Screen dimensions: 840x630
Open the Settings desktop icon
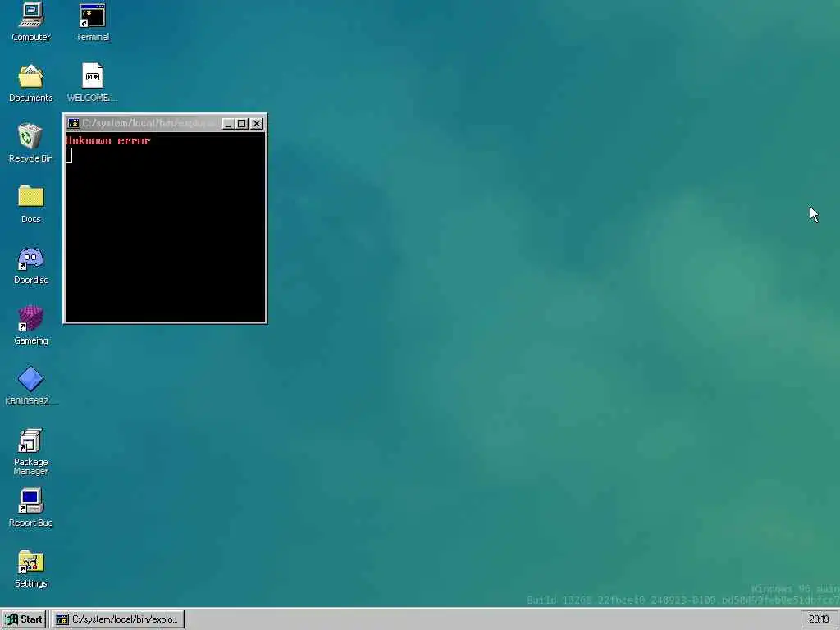point(30,568)
